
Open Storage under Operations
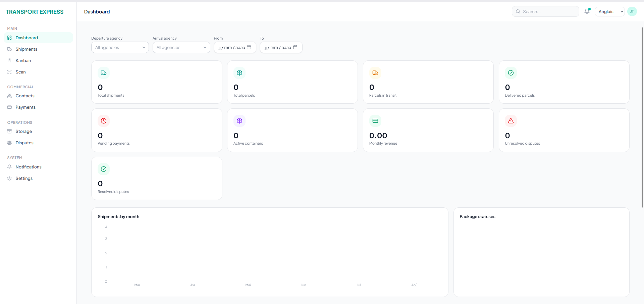(x=38, y=131)
